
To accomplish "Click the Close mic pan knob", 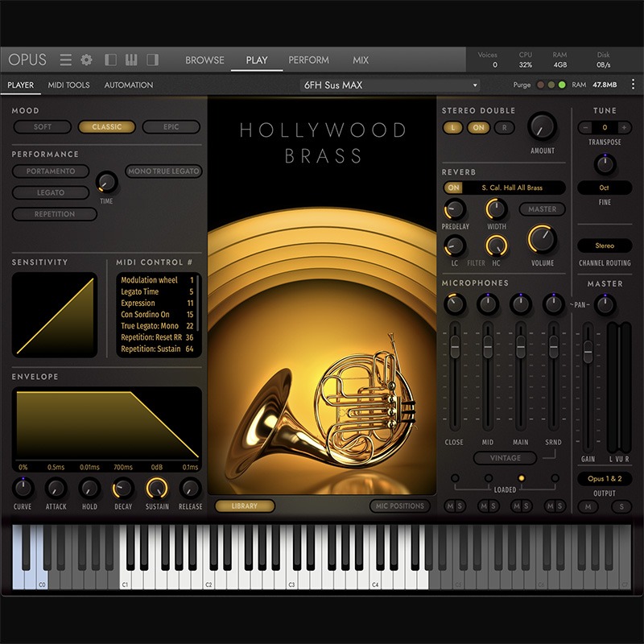I will [x=455, y=304].
